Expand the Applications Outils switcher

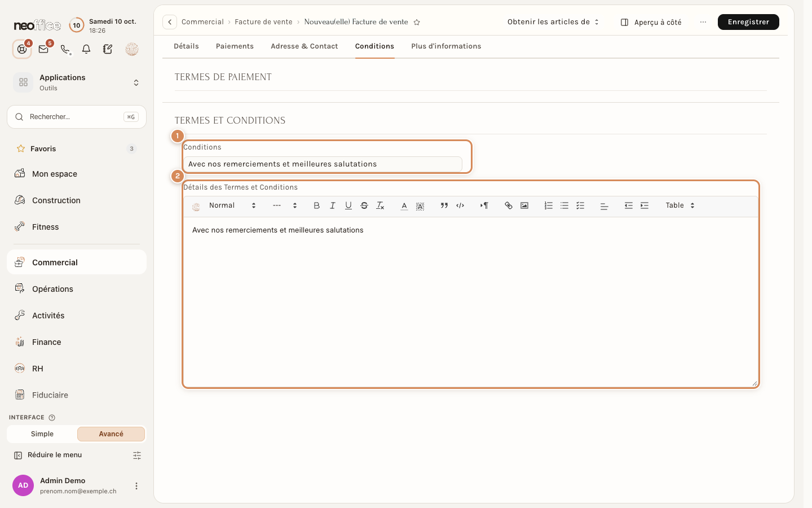[x=77, y=82]
